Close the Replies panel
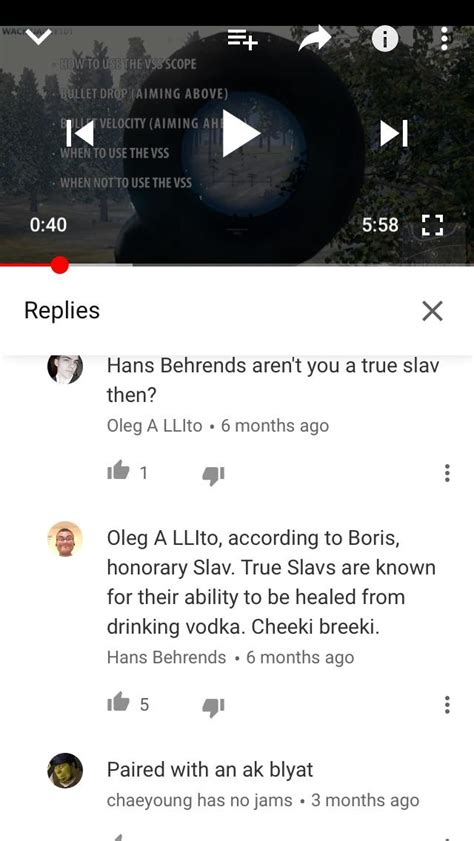Screen dimensions: 474x841 click(432, 311)
